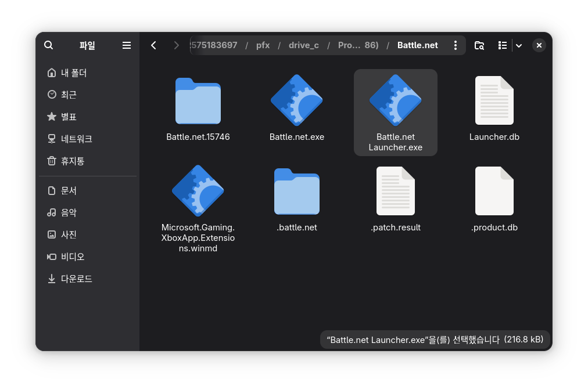Go to the 다운로드 downloads folder
The height and width of the screenshot is (390, 588).
tap(76, 279)
